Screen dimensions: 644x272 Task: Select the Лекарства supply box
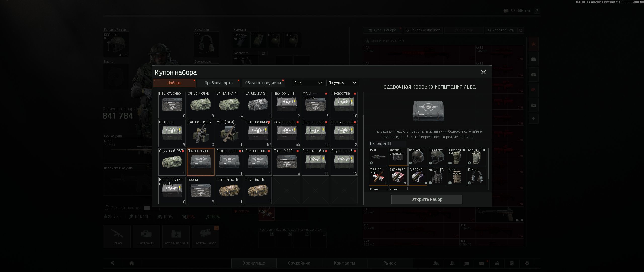point(344,104)
